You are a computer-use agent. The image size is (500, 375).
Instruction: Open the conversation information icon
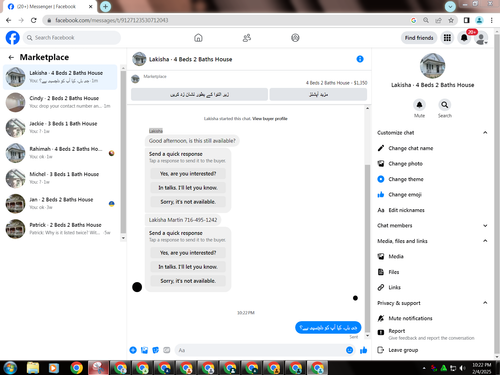coord(360,59)
